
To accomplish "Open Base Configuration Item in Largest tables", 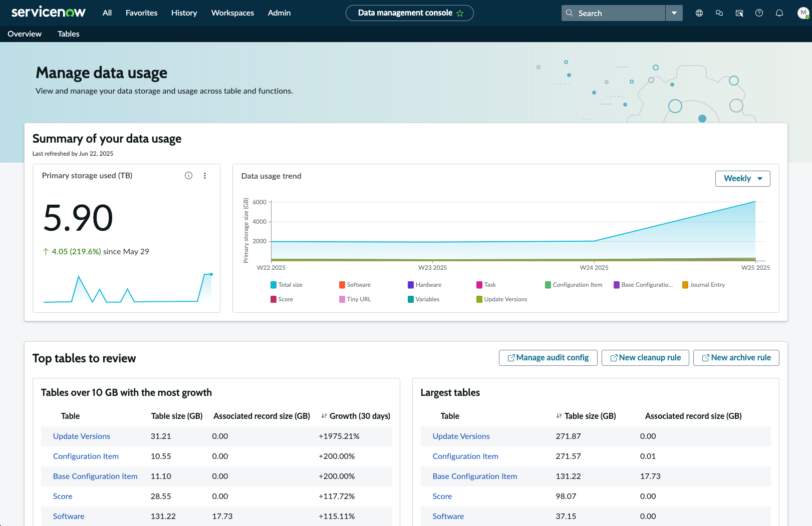I will (475, 476).
